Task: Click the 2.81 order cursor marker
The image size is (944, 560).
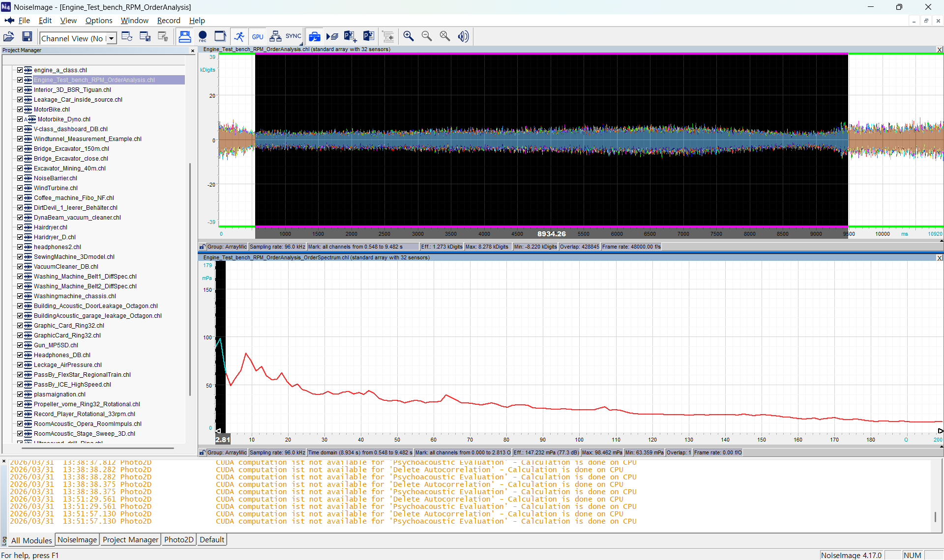Action: pos(223,440)
